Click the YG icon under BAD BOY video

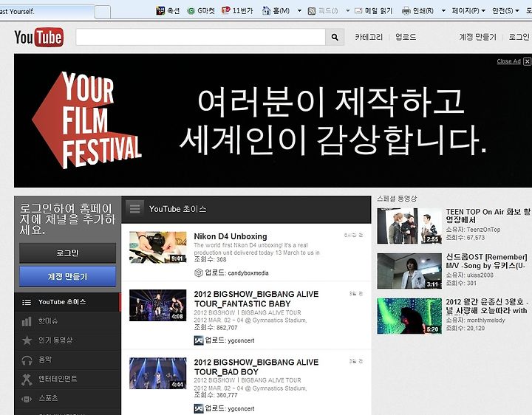[199, 408]
